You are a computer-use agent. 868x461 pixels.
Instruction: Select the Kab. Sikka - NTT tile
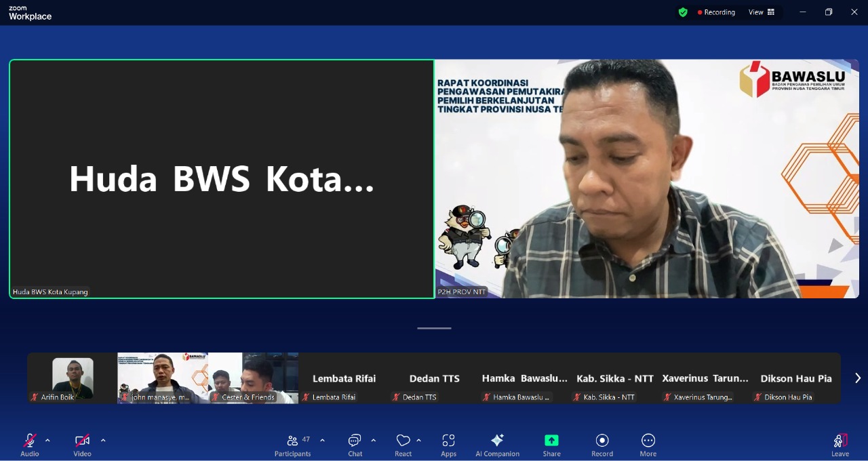[x=614, y=378]
